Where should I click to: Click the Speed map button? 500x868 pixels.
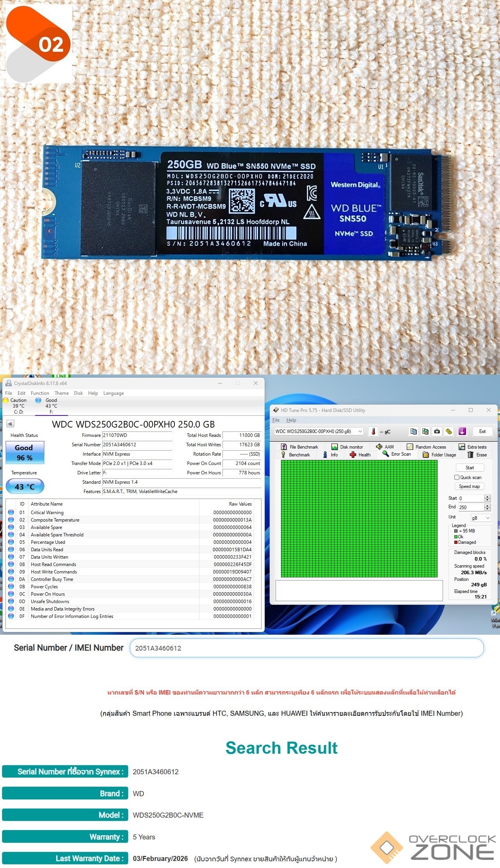470,486
